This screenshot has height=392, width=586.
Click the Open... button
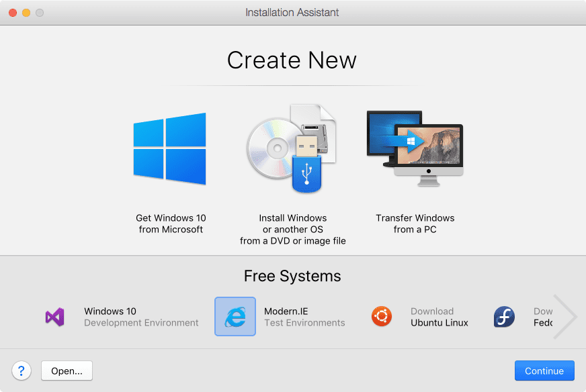pos(67,371)
